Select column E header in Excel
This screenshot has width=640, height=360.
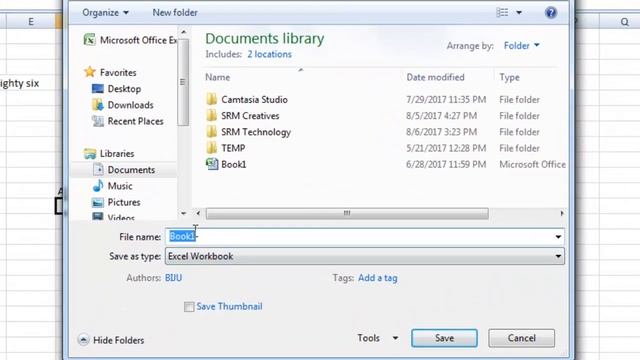31,22
